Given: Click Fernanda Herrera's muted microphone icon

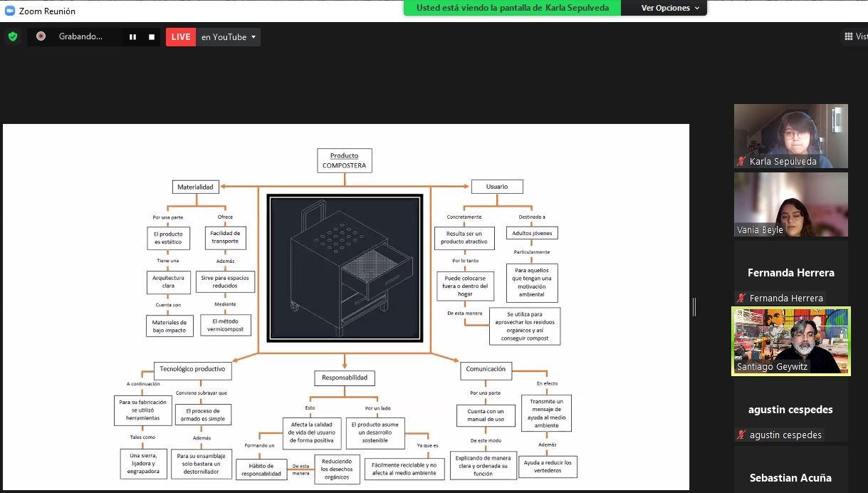Looking at the screenshot, I should tap(742, 298).
